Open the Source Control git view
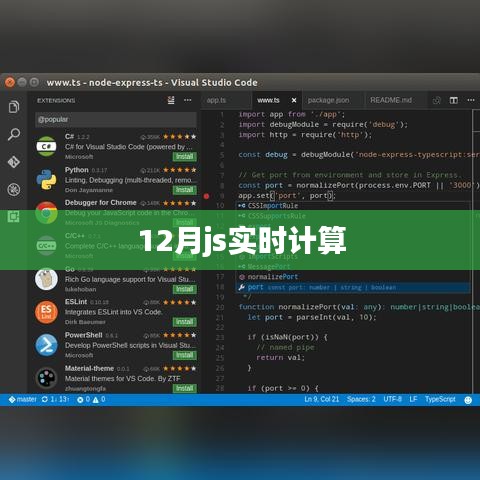480x480 pixels. pos(14,162)
